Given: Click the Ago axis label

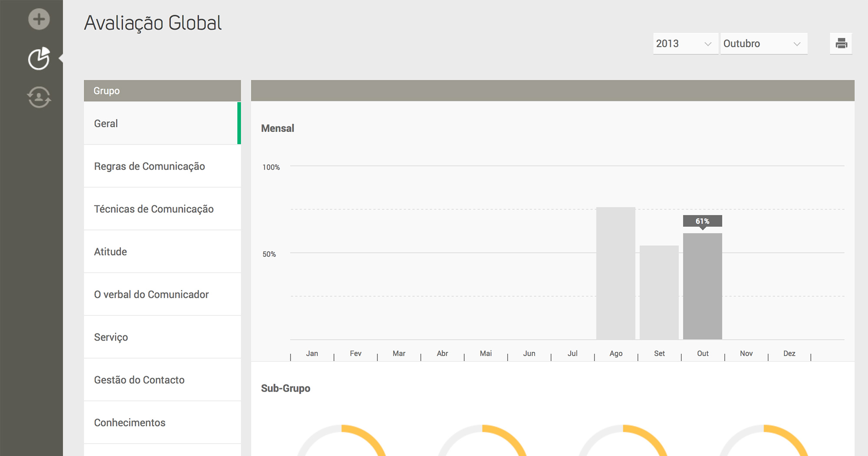Looking at the screenshot, I should pyautogui.click(x=616, y=354).
